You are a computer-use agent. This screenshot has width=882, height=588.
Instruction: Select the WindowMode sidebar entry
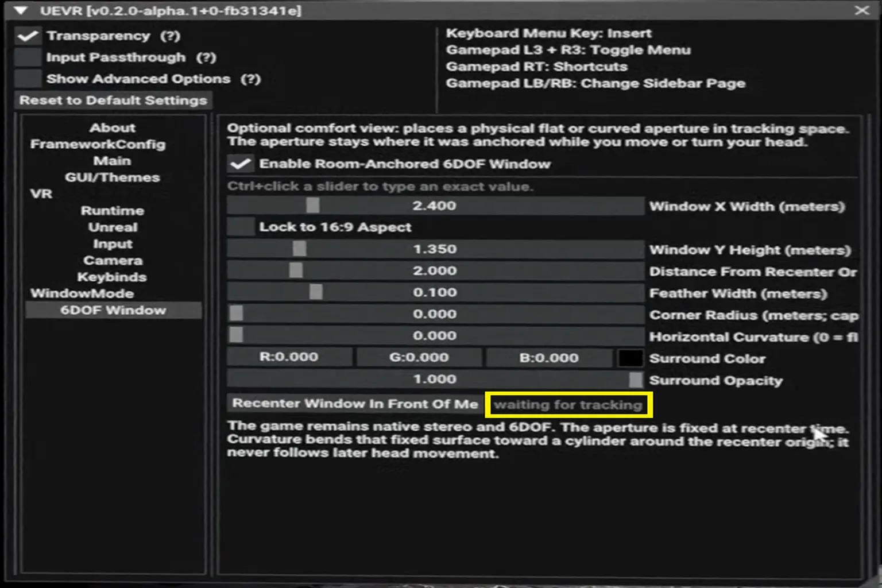pyautogui.click(x=82, y=293)
